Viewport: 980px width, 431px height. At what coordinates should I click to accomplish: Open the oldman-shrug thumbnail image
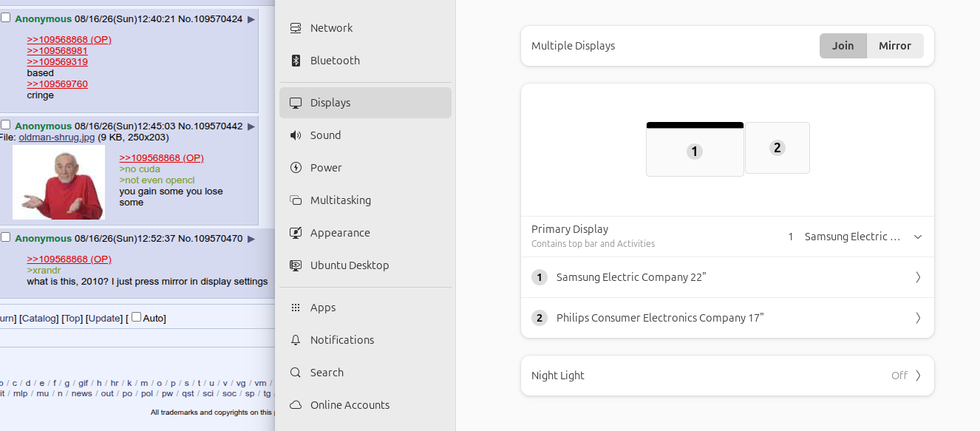click(59, 183)
